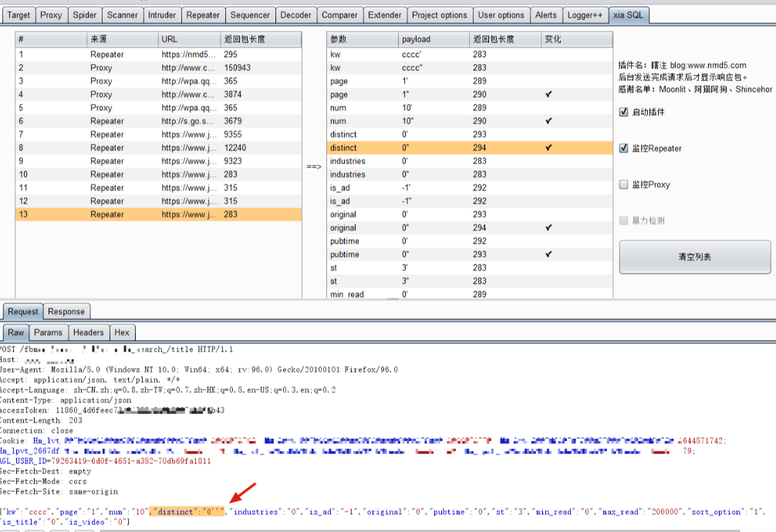Select industries row with payload 0'

[x=470, y=161]
